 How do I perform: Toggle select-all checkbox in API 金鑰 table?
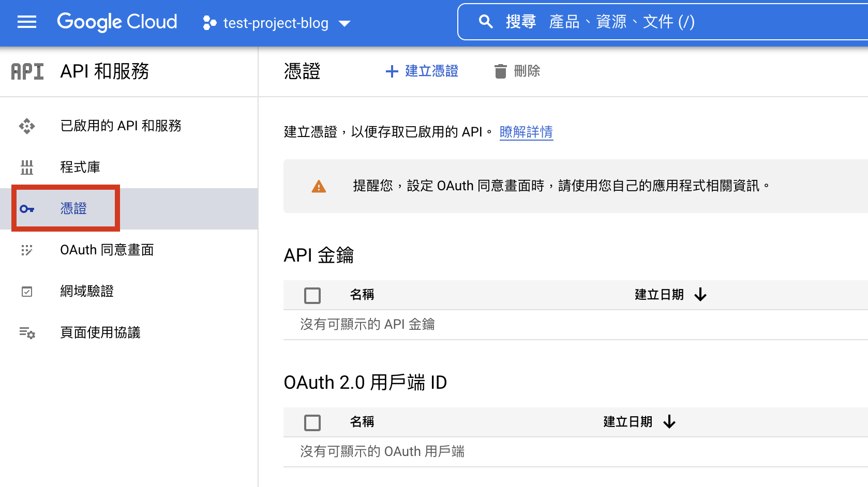[312, 296]
